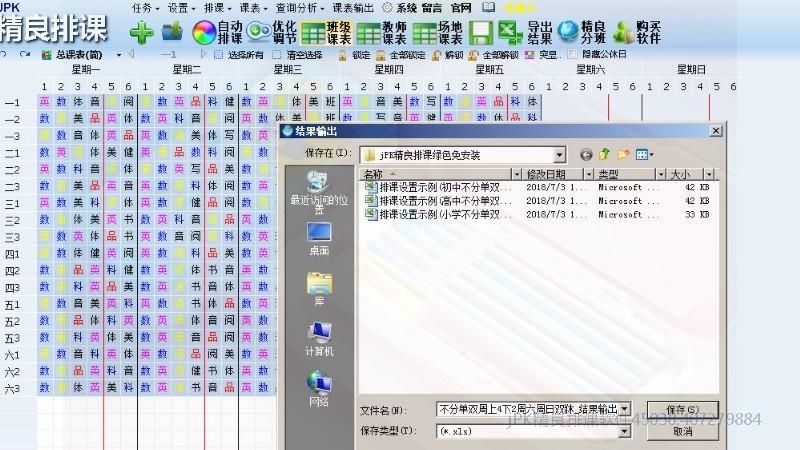Expand 保存类型 file type dropdown
Screen dimensions: 800x450
(x=624, y=432)
